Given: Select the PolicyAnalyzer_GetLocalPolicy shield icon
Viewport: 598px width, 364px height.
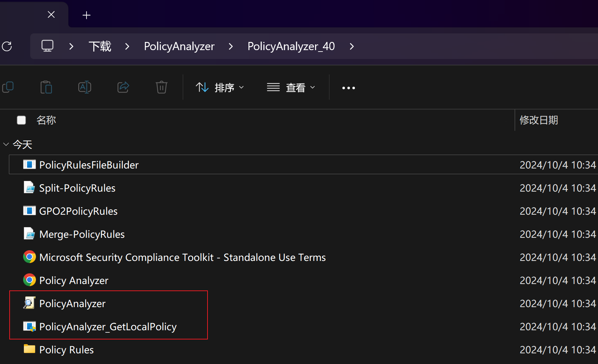Looking at the screenshot, I should point(30,326).
